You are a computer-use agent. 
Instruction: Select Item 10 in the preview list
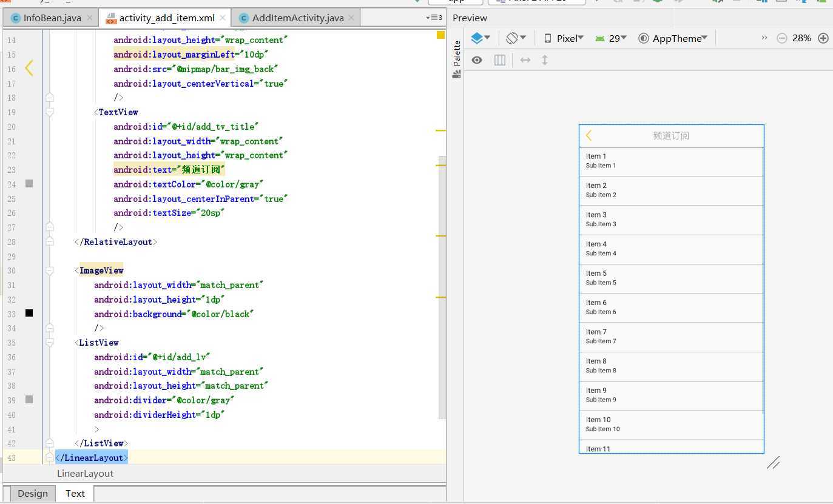671,425
